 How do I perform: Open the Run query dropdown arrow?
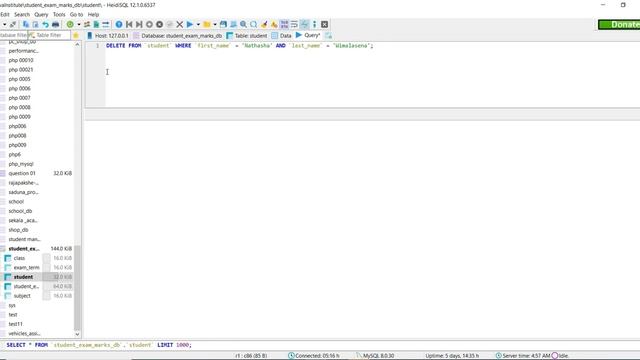198,24
